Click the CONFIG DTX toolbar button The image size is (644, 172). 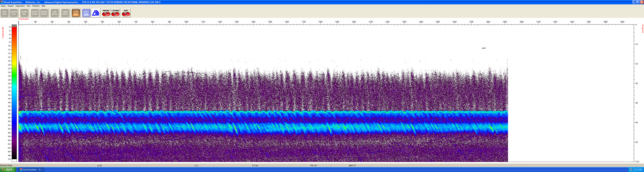[x=13, y=13]
